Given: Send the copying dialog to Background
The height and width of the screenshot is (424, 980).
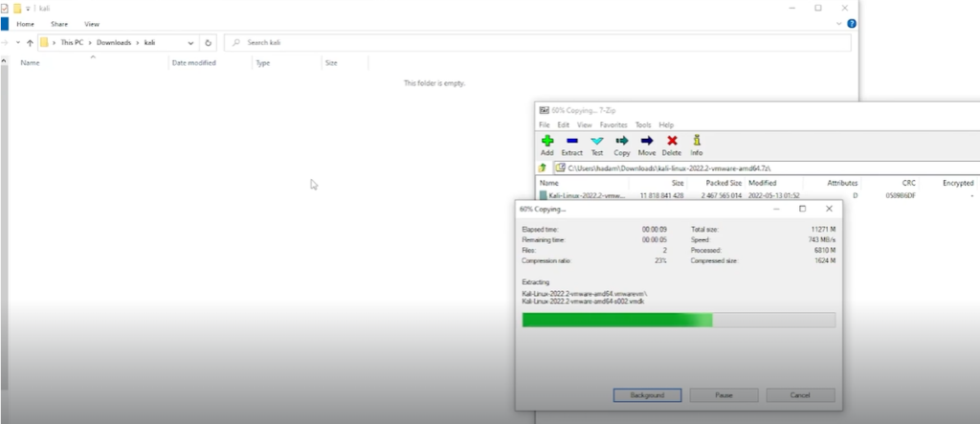Looking at the screenshot, I should pos(647,395).
